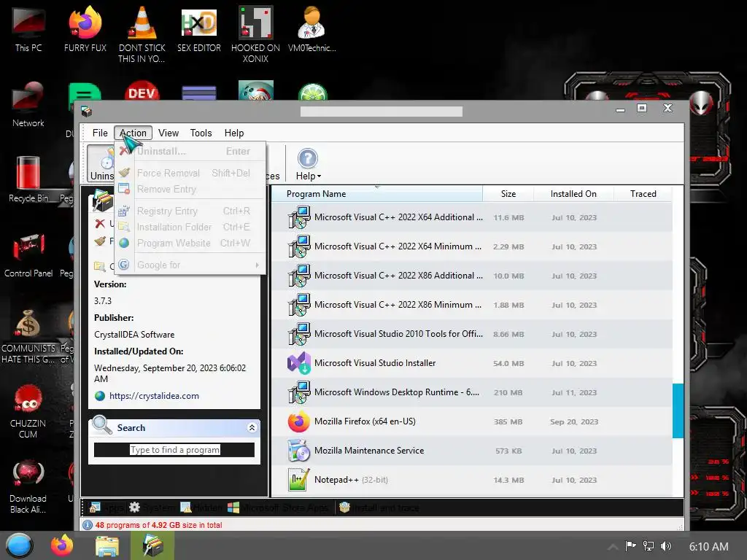Click the blue program list scrollbar thumb
747x560 pixels.
pyautogui.click(x=678, y=411)
